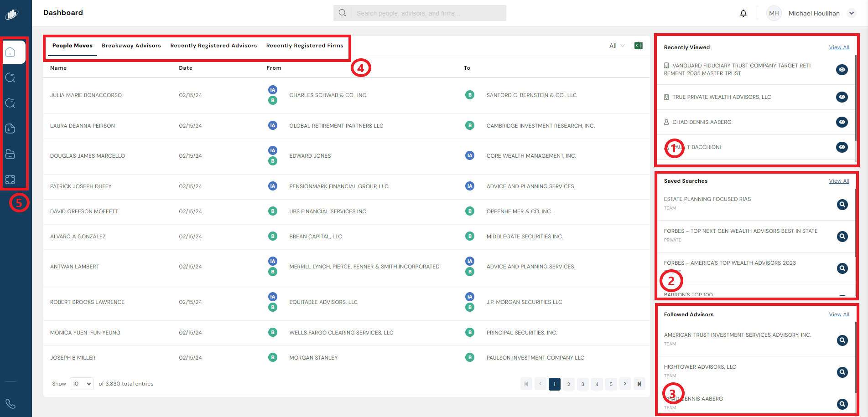The height and width of the screenshot is (417, 868).
Task: Click the eye icon for True Private Wealth Advisors
Action: (x=842, y=97)
